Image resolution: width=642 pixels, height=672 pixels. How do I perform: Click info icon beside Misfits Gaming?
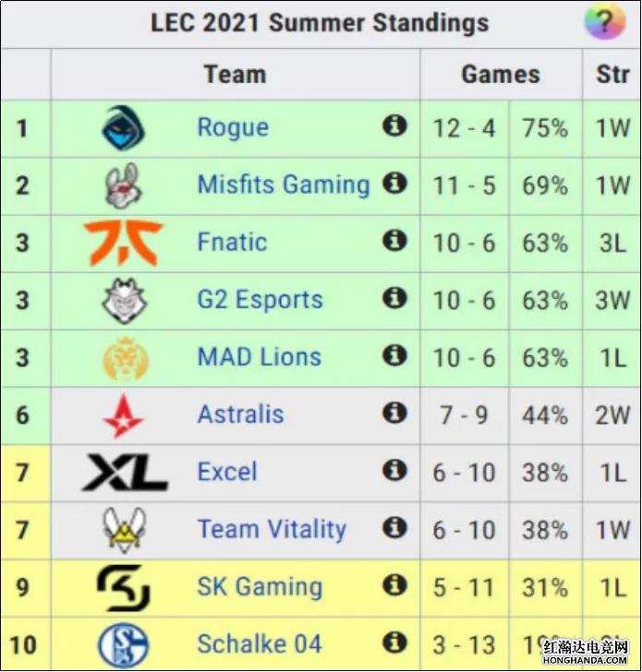394,183
